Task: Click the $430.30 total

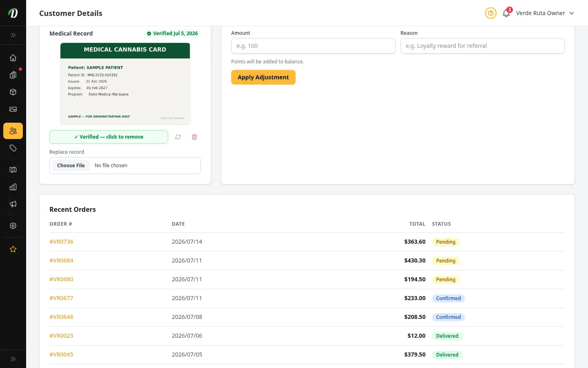Action: click(x=415, y=260)
